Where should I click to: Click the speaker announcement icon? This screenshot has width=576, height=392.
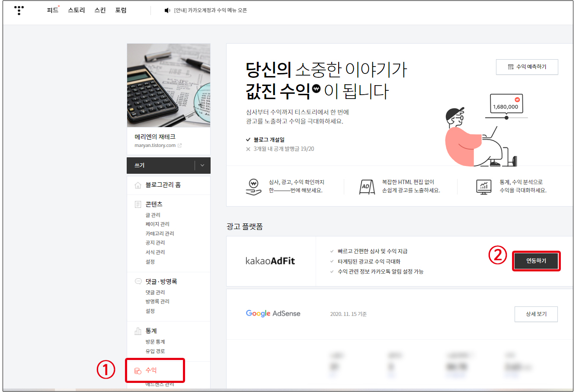[x=167, y=10]
